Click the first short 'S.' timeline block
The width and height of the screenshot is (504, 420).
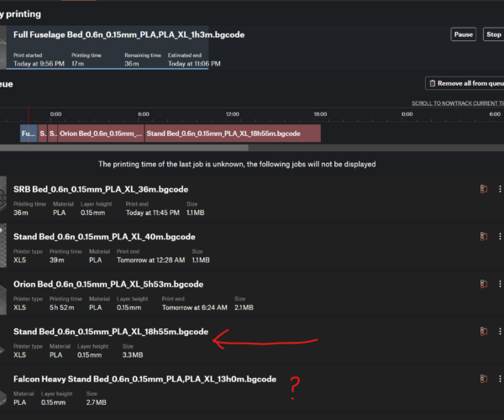point(43,134)
